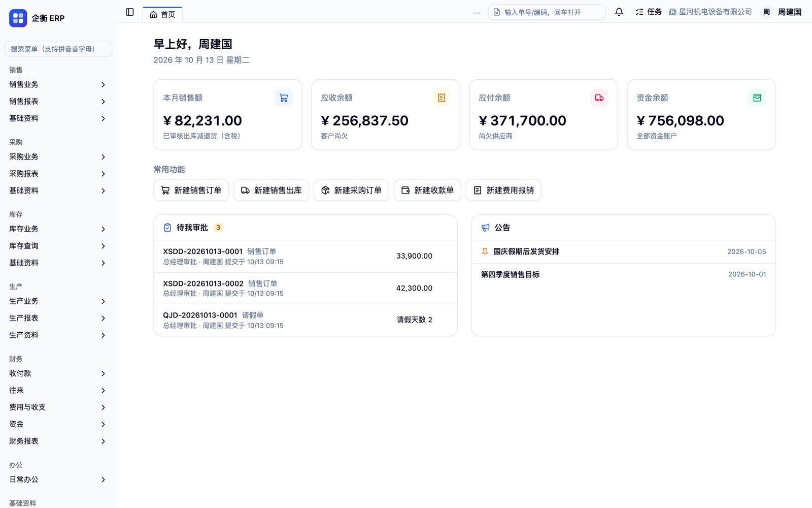
Task: Toggle the sidebar collapse icon
Action: (130, 12)
